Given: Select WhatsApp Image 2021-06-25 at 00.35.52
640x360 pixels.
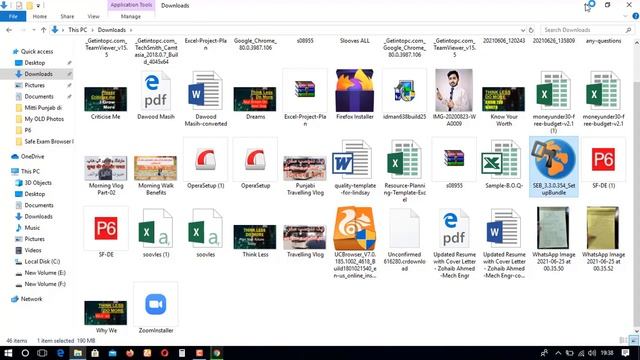Looking at the screenshot, I should tap(603, 228).
